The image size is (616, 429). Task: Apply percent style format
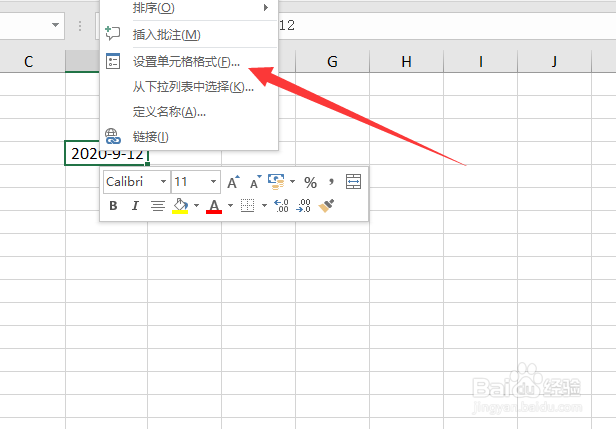click(310, 182)
